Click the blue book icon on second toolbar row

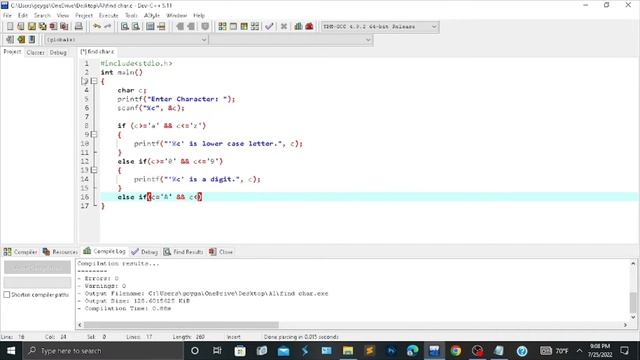click(x=32, y=40)
